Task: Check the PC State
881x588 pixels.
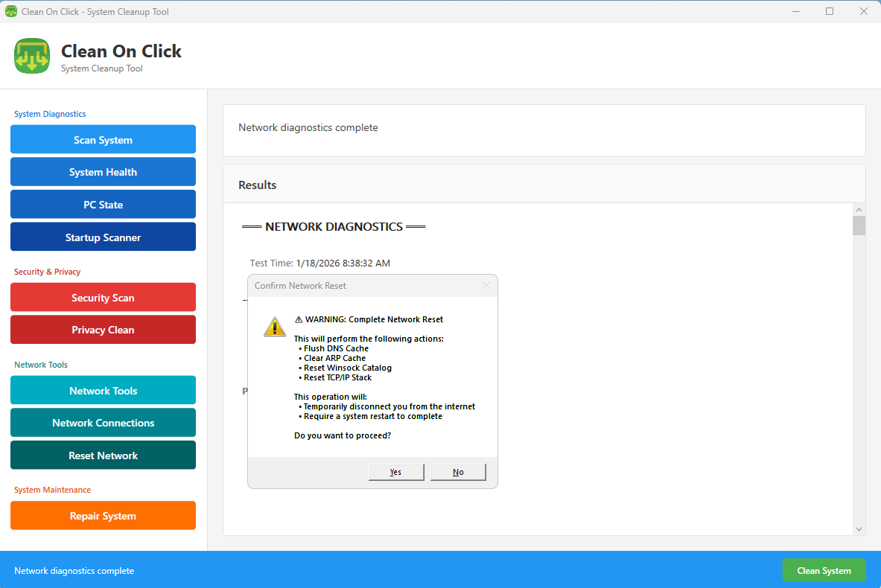Action: pyautogui.click(x=103, y=205)
